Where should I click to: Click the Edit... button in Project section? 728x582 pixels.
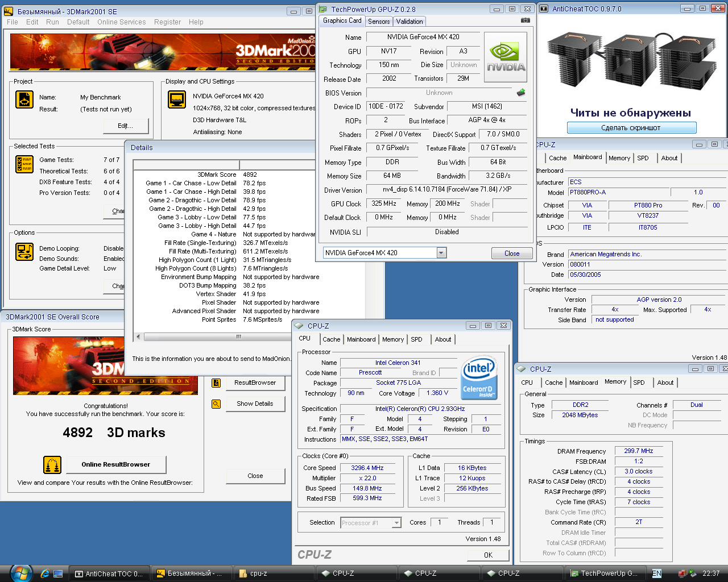pos(126,126)
